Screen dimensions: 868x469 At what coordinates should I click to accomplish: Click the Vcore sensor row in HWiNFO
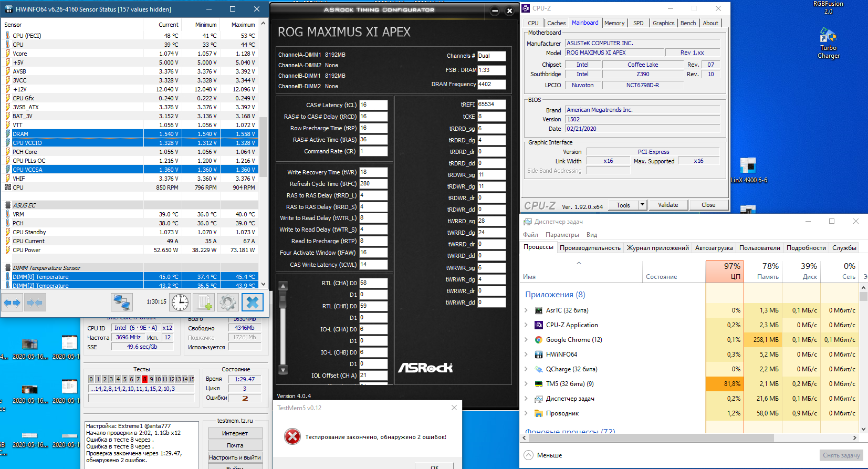[x=130, y=54]
